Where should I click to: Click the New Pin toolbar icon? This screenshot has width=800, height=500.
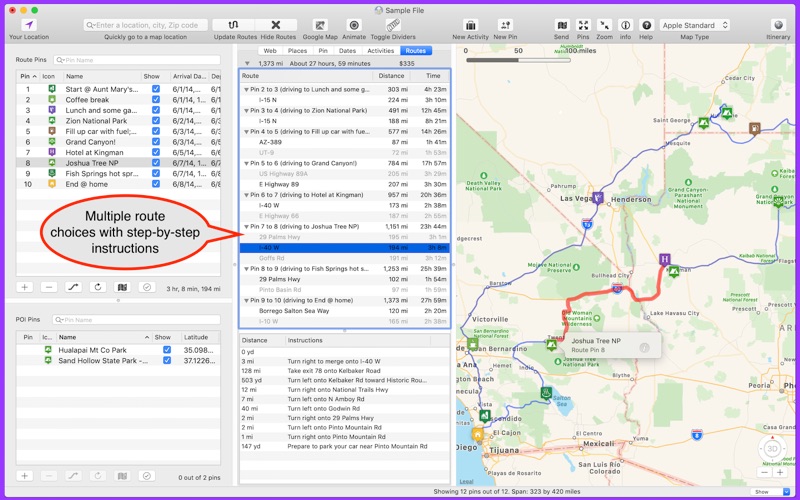[505, 24]
